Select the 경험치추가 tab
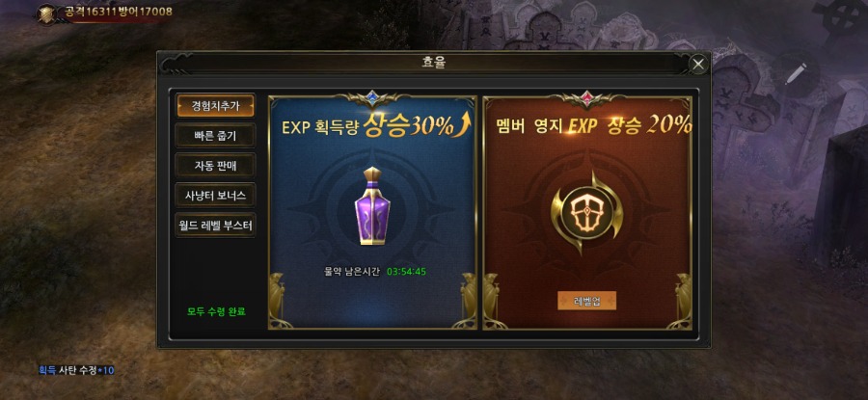 pyautogui.click(x=215, y=105)
